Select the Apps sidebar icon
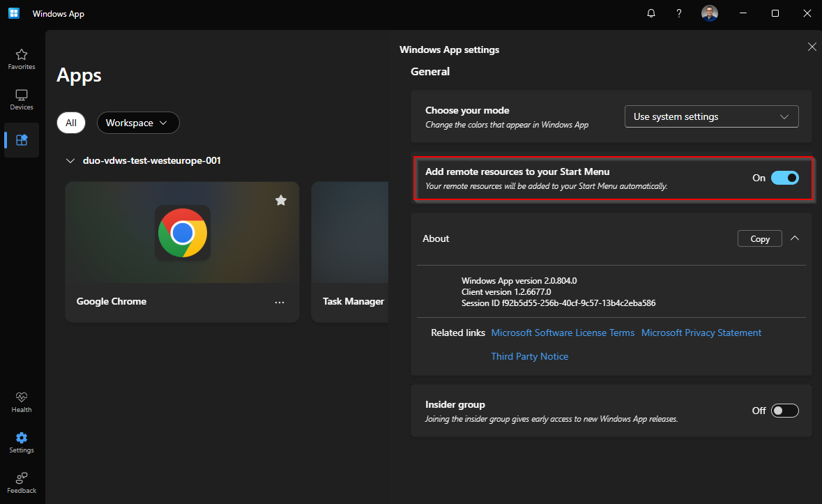Image resolution: width=822 pixels, height=504 pixels. 22,140
